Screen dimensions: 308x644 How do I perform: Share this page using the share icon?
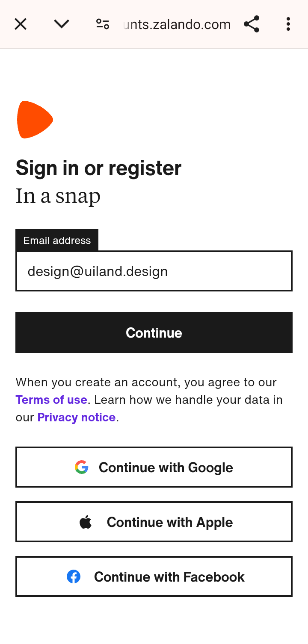click(x=252, y=24)
